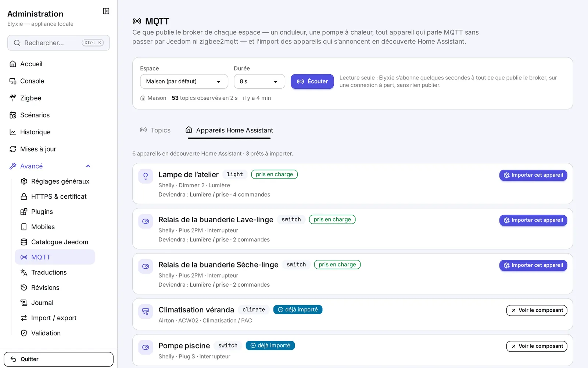Click the MQTT broadcast icon in sidebar

point(24,257)
